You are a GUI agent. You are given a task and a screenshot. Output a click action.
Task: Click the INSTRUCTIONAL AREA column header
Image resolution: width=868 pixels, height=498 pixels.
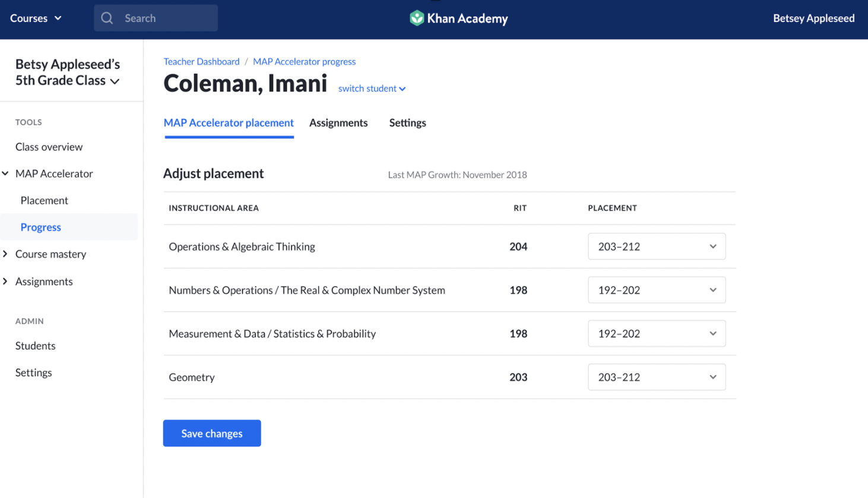[214, 208]
